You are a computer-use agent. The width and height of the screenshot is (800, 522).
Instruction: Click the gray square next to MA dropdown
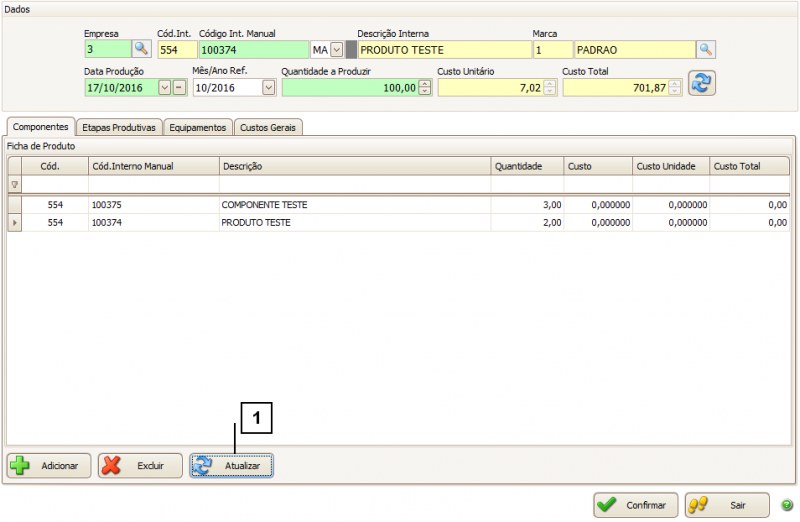click(x=351, y=49)
